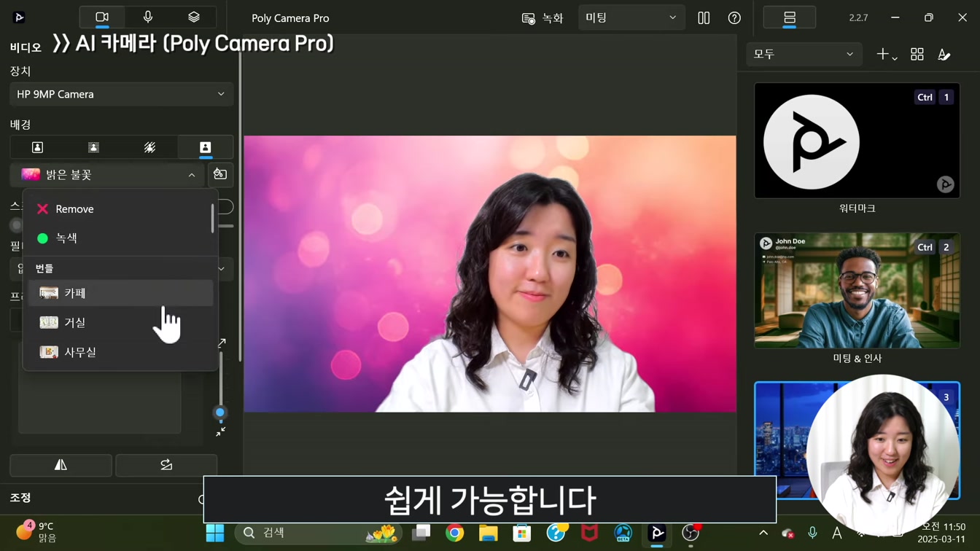Viewport: 980px width, 551px height.
Task: Open the microphone audio tab
Action: coord(148,17)
